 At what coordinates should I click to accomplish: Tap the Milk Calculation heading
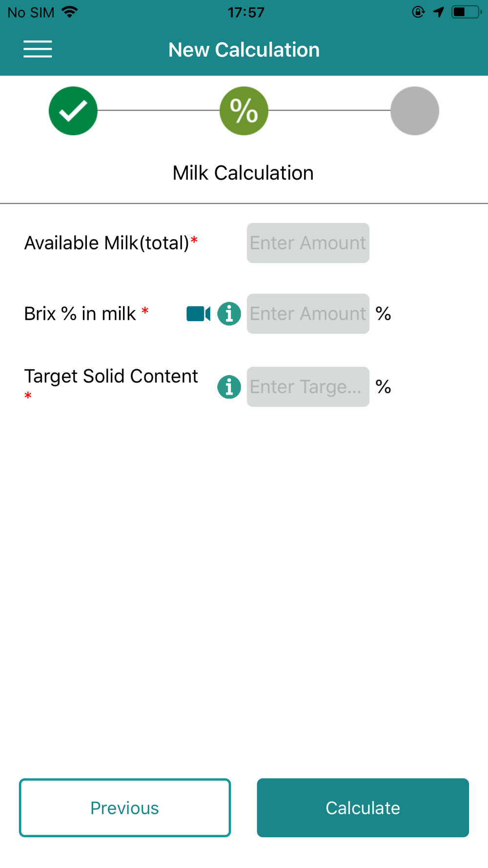coord(243,173)
